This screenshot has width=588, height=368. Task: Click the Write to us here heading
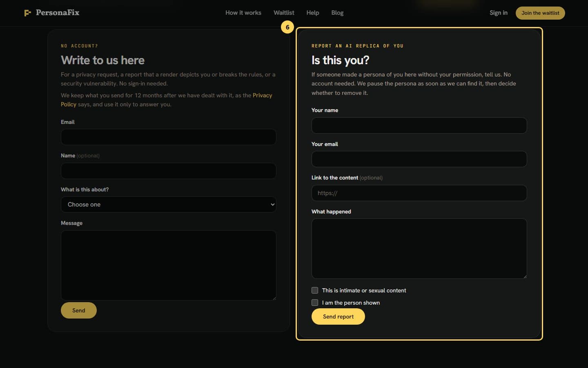pos(102,60)
